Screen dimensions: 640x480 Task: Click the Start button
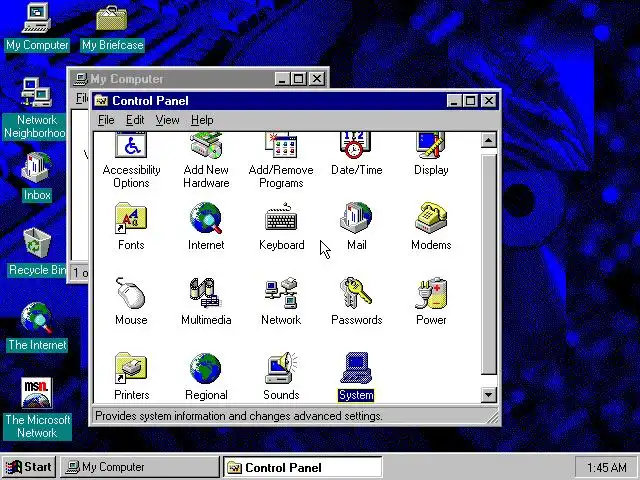(x=29, y=467)
